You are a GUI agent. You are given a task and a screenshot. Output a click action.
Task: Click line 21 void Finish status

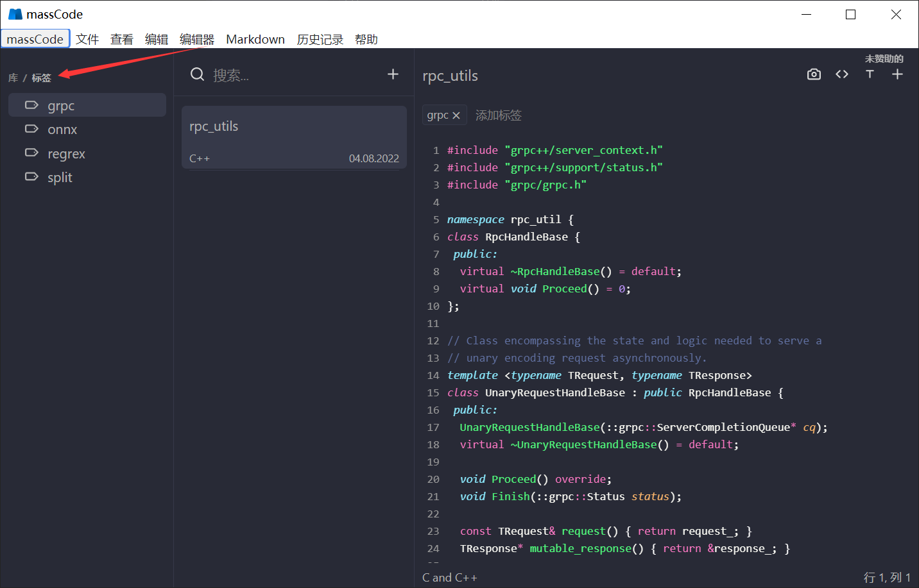(x=571, y=496)
